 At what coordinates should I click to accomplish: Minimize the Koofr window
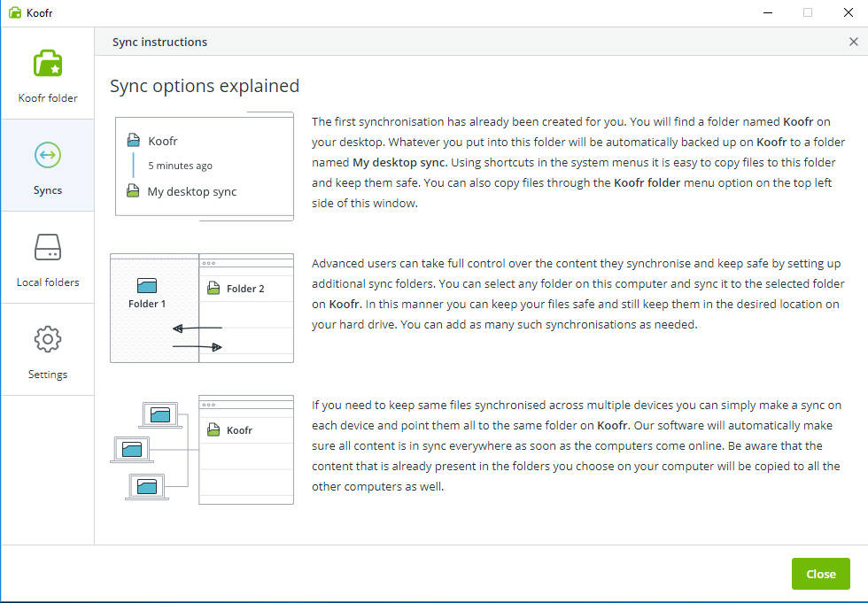[x=768, y=12]
